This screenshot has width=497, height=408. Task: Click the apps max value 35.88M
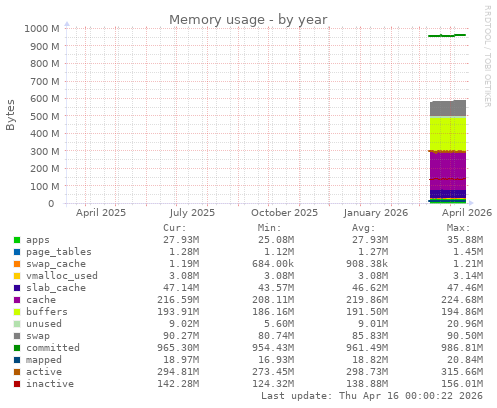tap(465, 240)
